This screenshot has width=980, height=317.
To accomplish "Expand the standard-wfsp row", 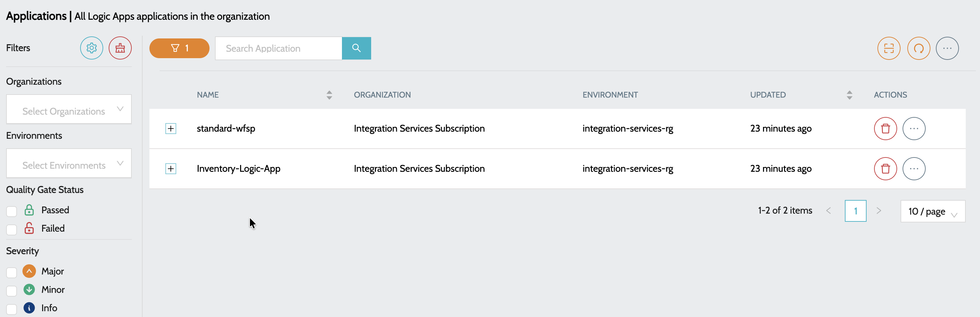I will coord(170,129).
